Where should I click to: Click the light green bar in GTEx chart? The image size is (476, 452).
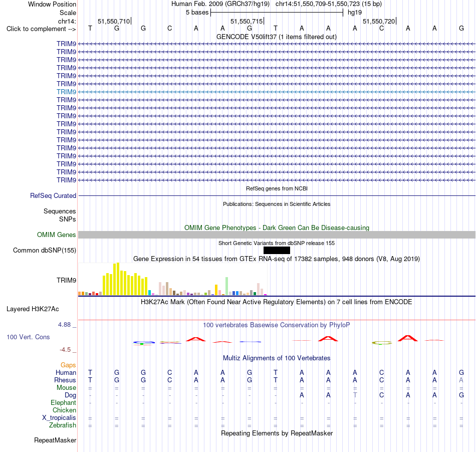226,286
